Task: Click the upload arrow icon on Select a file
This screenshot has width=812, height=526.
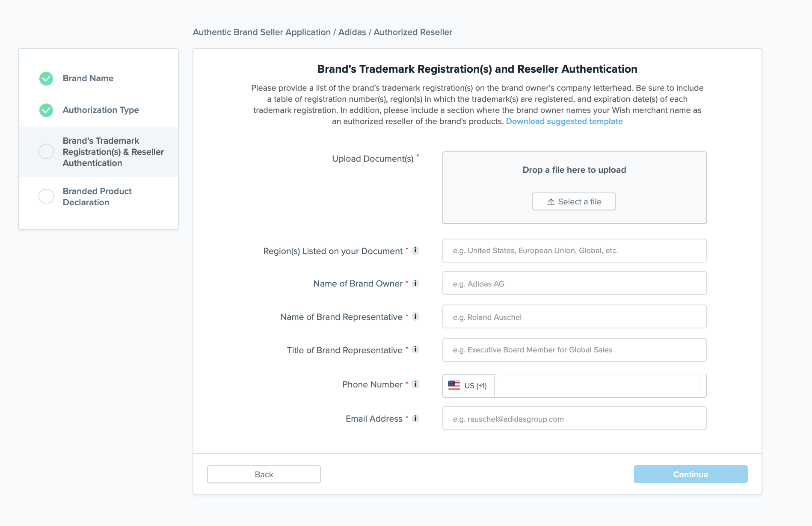Action: 550,201
